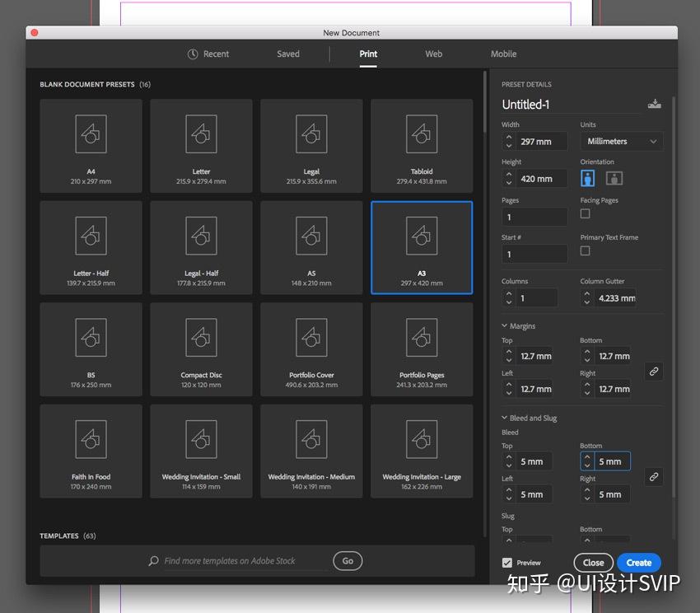The image size is (700, 613).
Task: Switch to the Mobile tab
Action: 503,54
